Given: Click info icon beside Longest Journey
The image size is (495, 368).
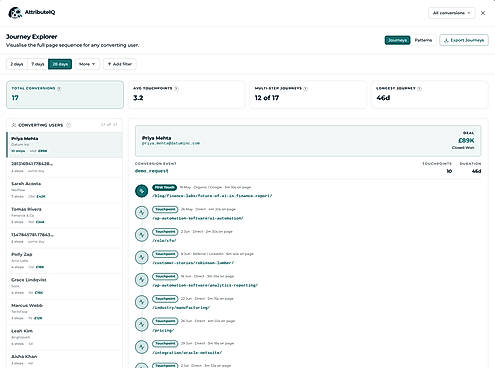Looking at the screenshot, I should coord(419,88).
